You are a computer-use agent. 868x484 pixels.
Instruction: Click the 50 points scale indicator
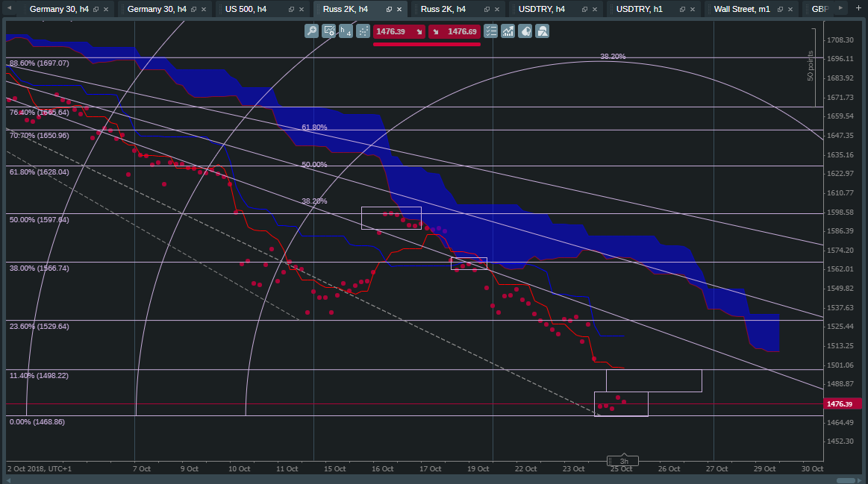(x=811, y=66)
